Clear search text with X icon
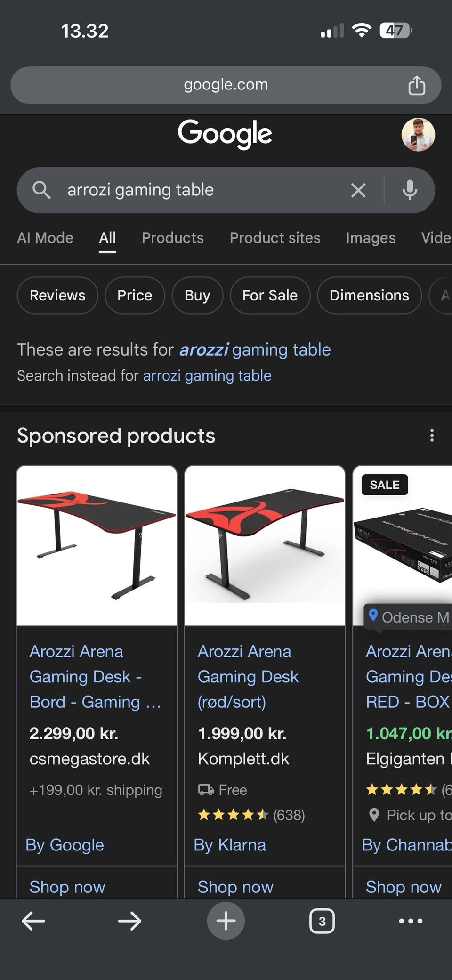Image resolution: width=452 pixels, height=980 pixels. (358, 190)
